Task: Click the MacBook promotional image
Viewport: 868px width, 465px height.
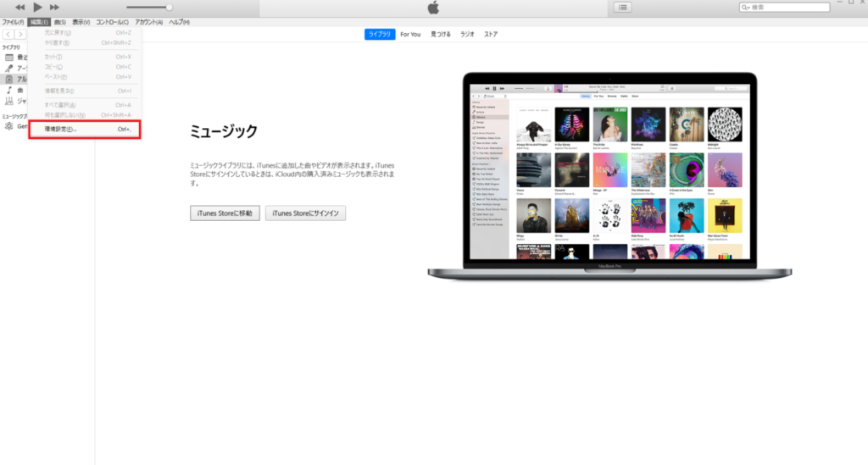Action: pyautogui.click(x=609, y=176)
